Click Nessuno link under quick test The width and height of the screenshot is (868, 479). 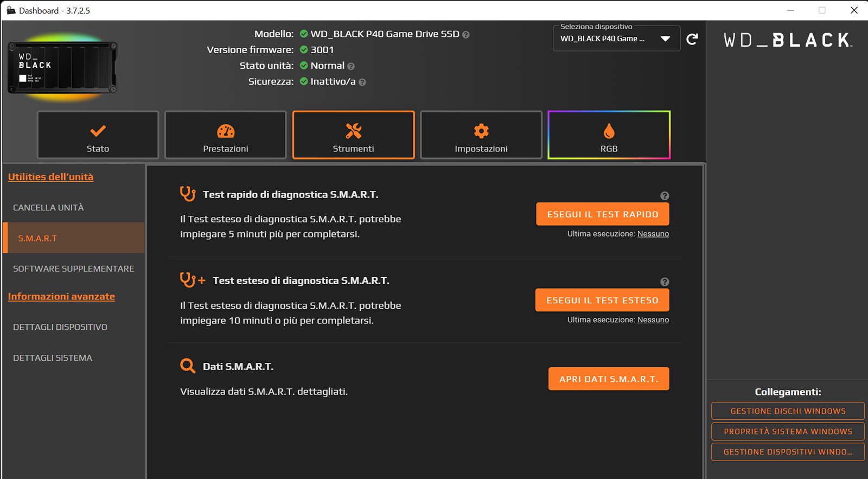tap(653, 234)
